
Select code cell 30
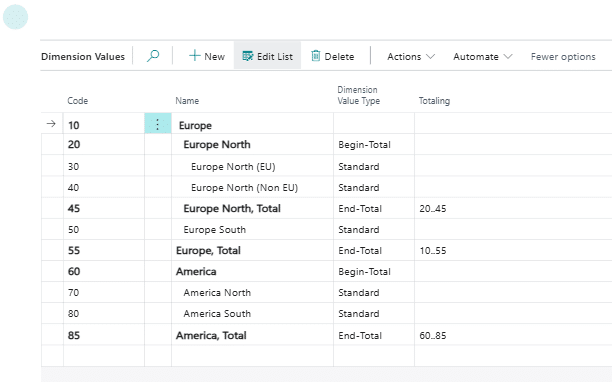click(104, 166)
